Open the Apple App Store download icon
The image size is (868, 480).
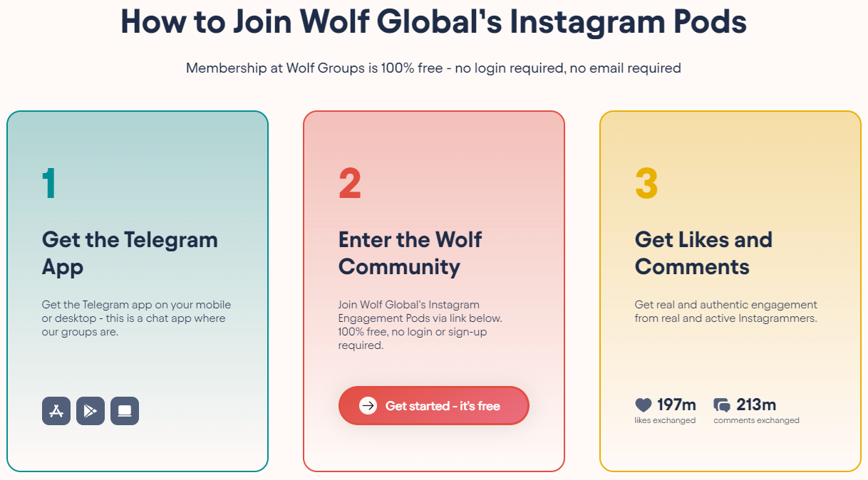point(56,411)
